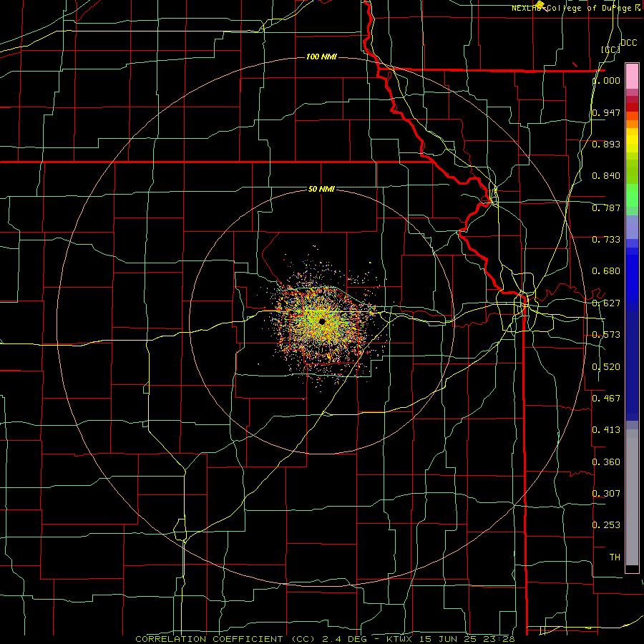Click the pink segment of the color bar

(632, 76)
